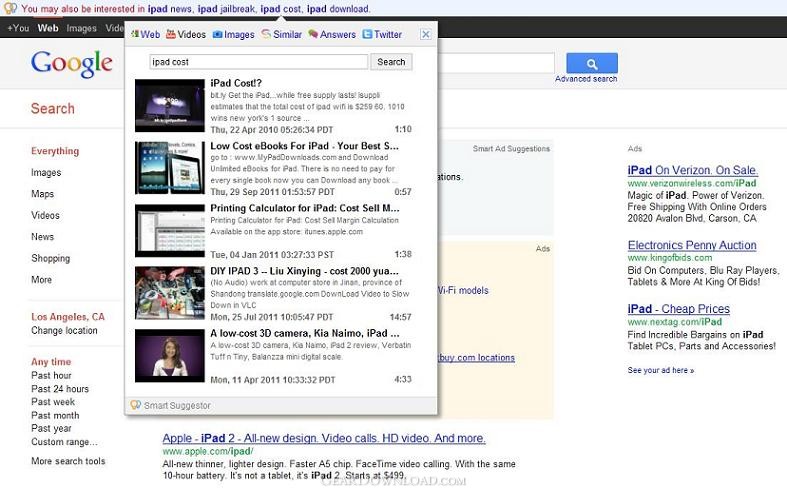Open Advanced search link
Image resolution: width=787 pixels, height=488 pixels.
[x=586, y=79]
